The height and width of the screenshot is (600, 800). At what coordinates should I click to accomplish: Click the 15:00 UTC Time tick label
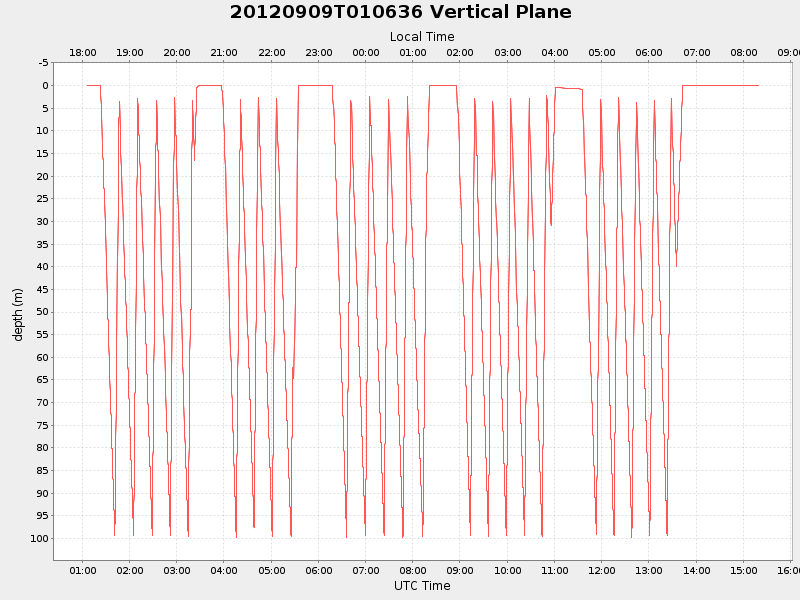pos(743,570)
